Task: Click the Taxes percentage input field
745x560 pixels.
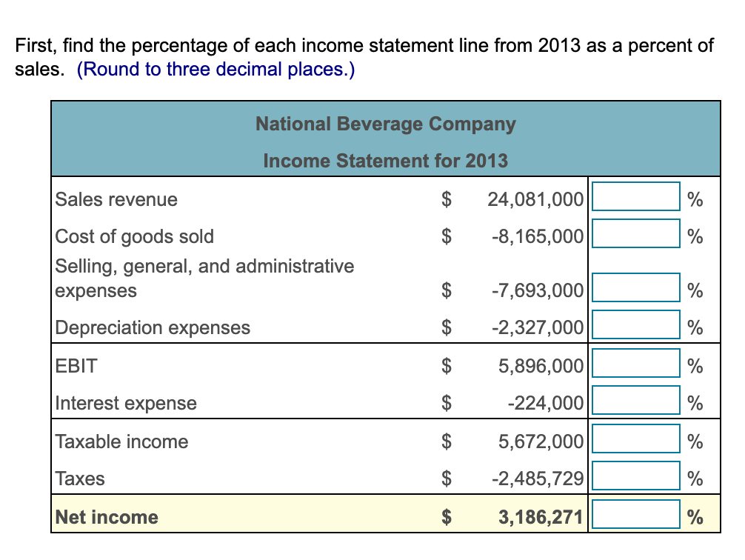Action: pos(635,477)
